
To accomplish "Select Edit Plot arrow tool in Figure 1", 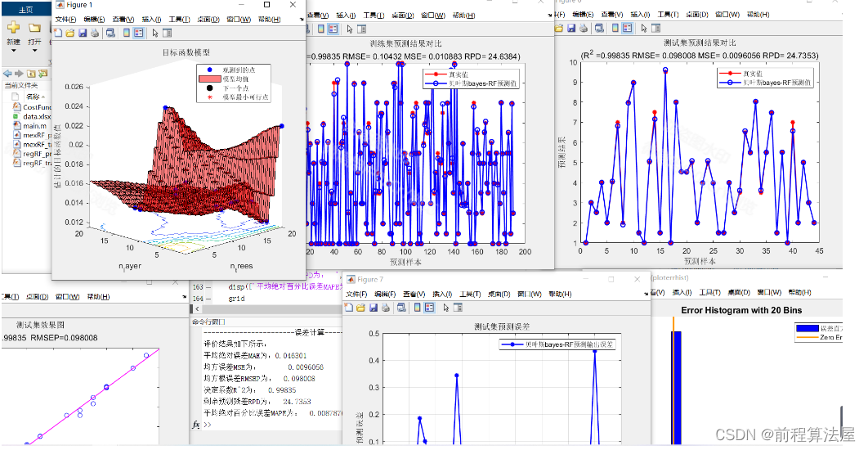I will click(x=155, y=34).
